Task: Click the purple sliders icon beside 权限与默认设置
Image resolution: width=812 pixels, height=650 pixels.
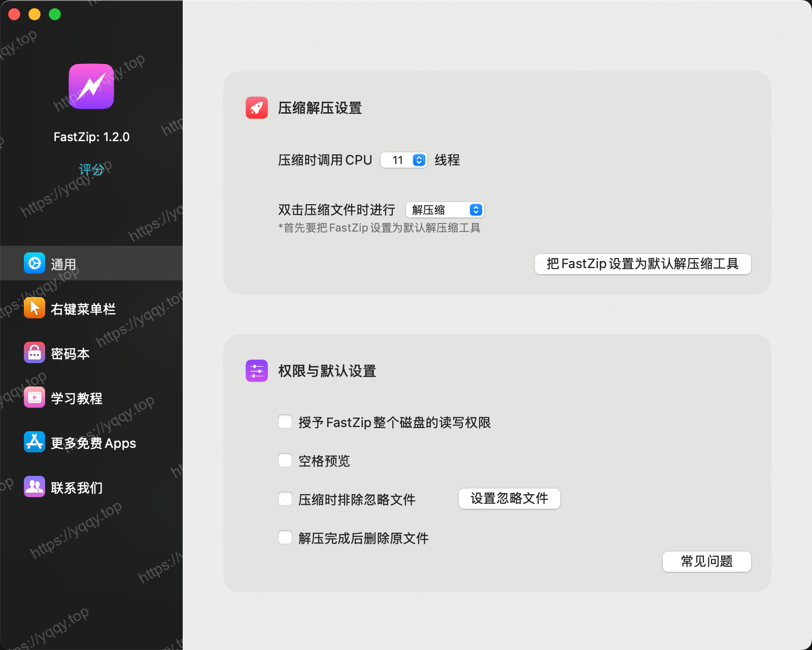Action: pyautogui.click(x=257, y=371)
